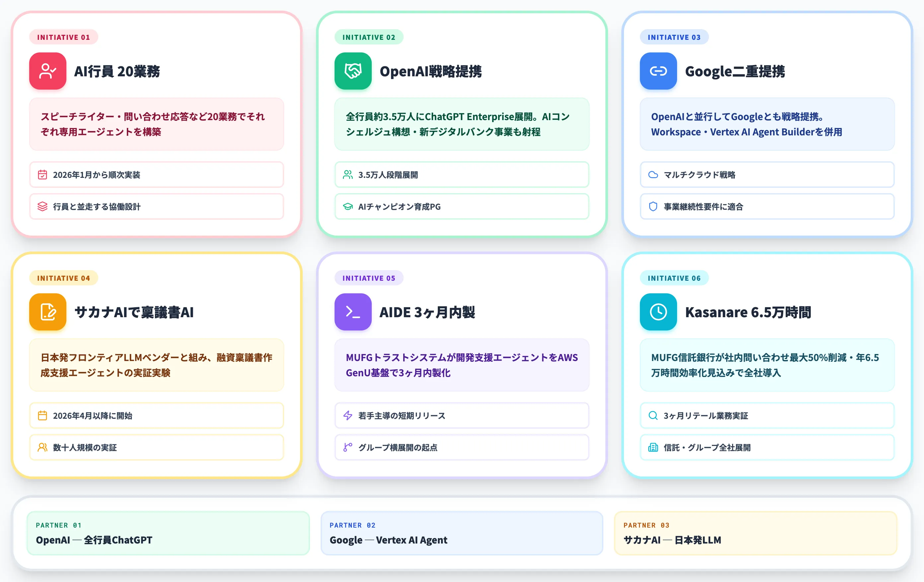Click the magnifier icon beside 3ヶ月リテール業務実証
924x582 pixels.
pos(653,415)
